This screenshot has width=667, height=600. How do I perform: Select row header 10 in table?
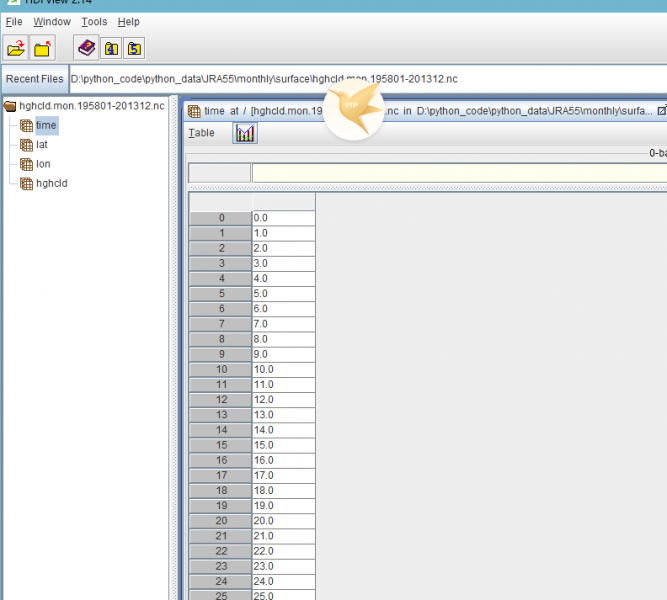tap(220, 369)
